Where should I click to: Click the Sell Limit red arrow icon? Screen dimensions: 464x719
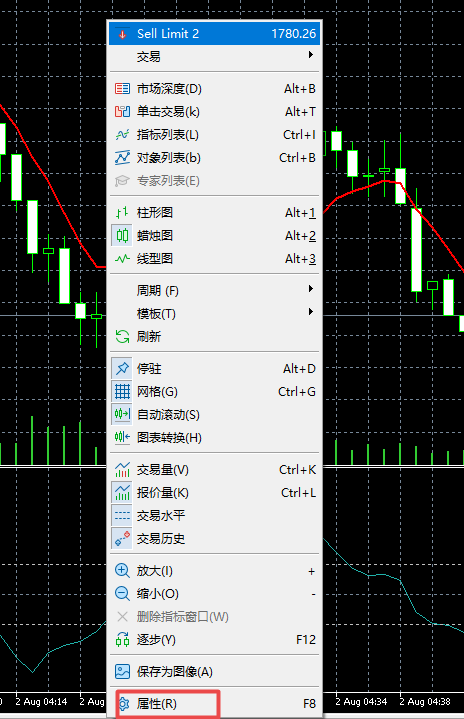point(122,34)
